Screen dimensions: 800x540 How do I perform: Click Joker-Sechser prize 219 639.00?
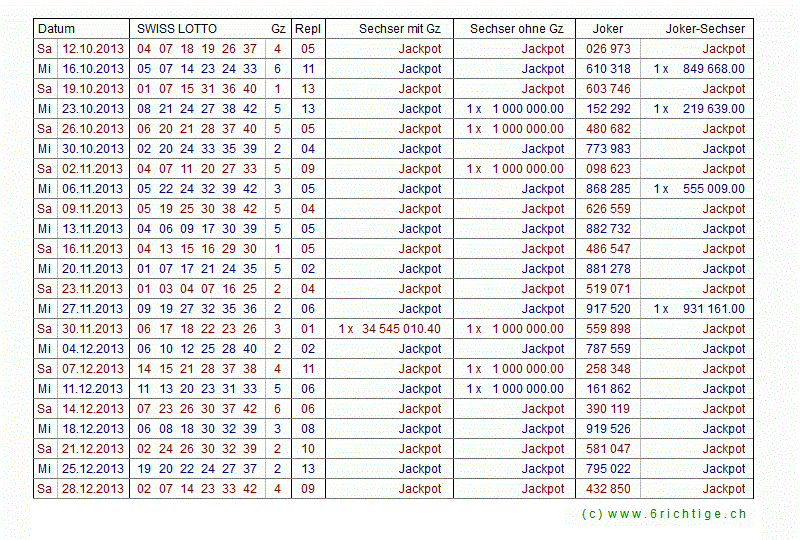click(x=713, y=109)
